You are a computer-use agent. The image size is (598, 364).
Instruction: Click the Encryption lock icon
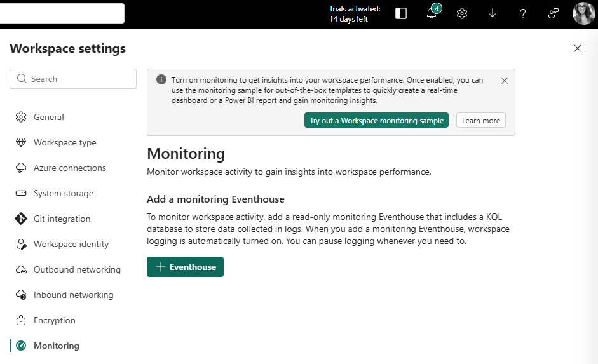[x=21, y=320]
